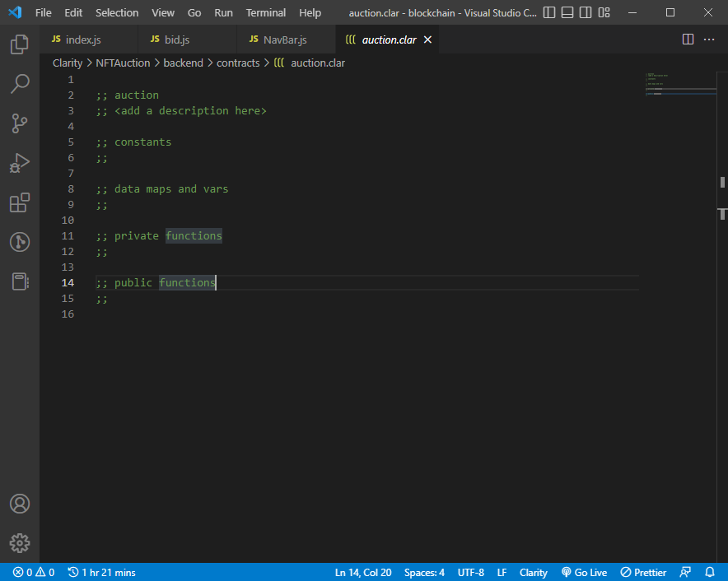Viewport: 728px width, 581px height.
Task: Click the minimap code overview
Action: click(680, 84)
